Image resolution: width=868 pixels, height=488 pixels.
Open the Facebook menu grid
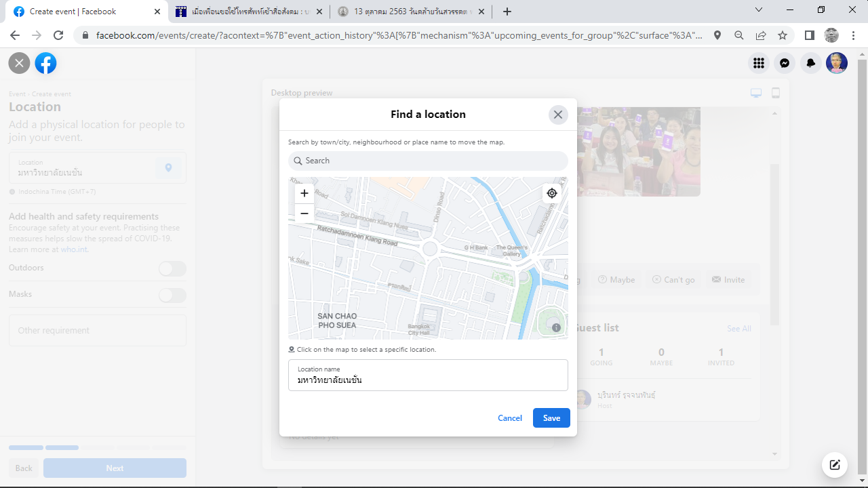point(759,63)
